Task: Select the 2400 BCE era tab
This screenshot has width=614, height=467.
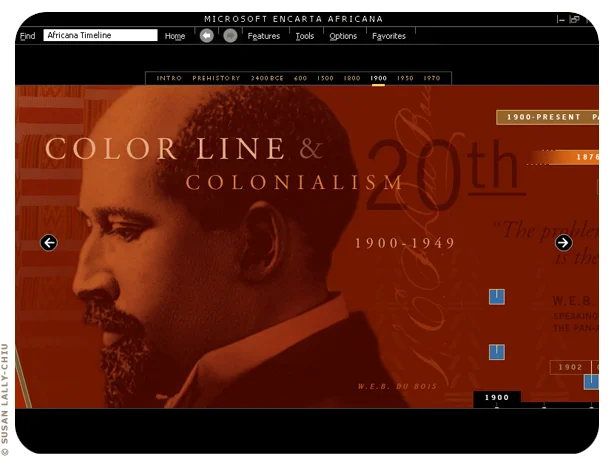Action: tap(267, 78)
